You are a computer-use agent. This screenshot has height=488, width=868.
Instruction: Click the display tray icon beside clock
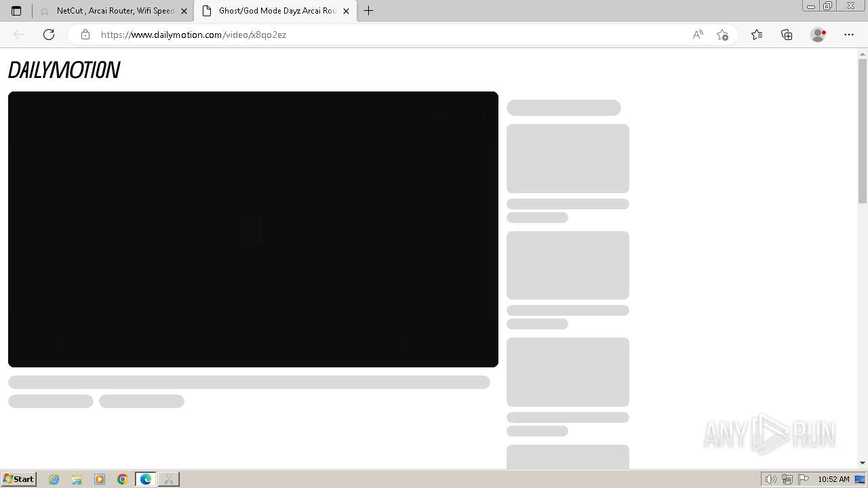(x=860, y=479)
